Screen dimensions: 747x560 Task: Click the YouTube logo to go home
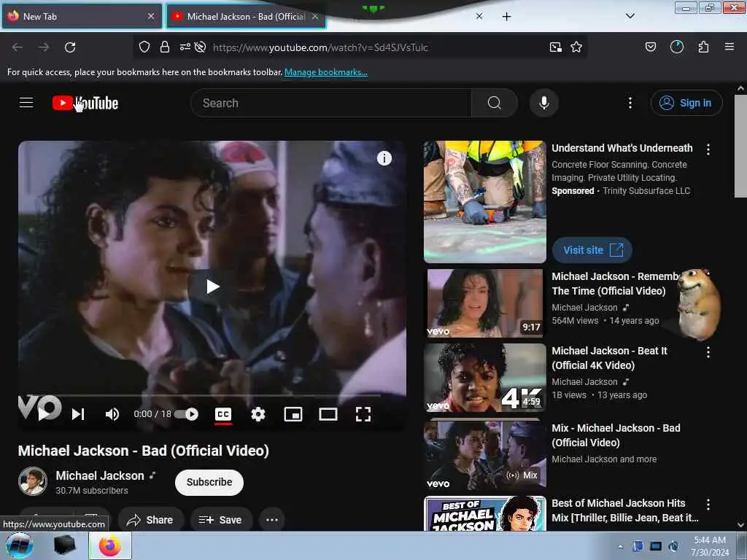pos(85,103)
